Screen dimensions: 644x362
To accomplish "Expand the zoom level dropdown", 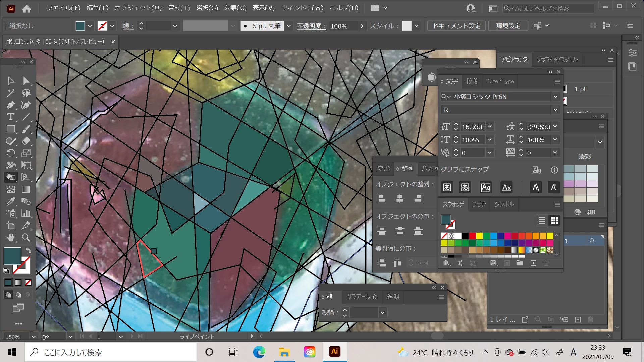I will (x=34, y=337).
